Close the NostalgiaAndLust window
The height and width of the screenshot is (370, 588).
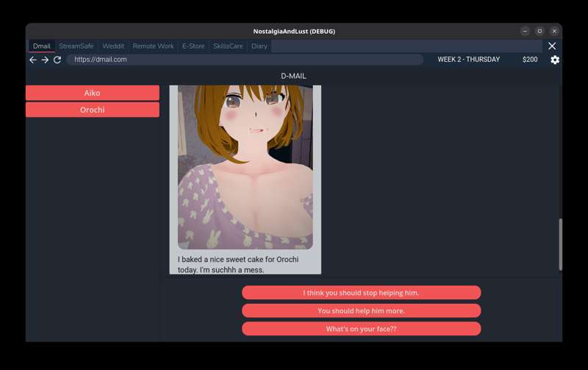coord(554,31)
